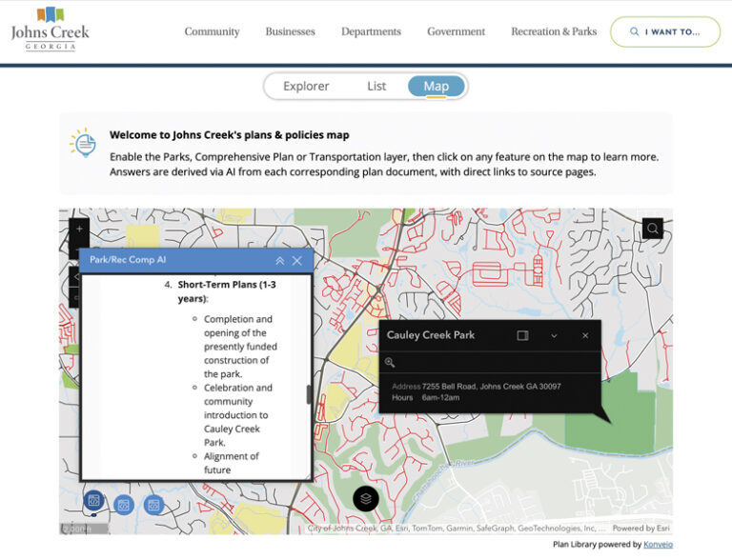Click the Park/Rec Comp AI panel title
Viewport: 732px width, 560px height.
[128, 259]
